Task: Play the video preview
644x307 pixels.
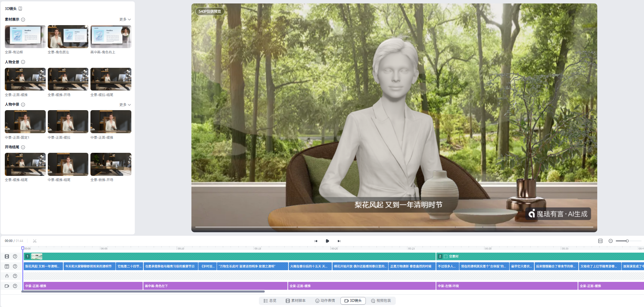Action: tap(327, 241)
